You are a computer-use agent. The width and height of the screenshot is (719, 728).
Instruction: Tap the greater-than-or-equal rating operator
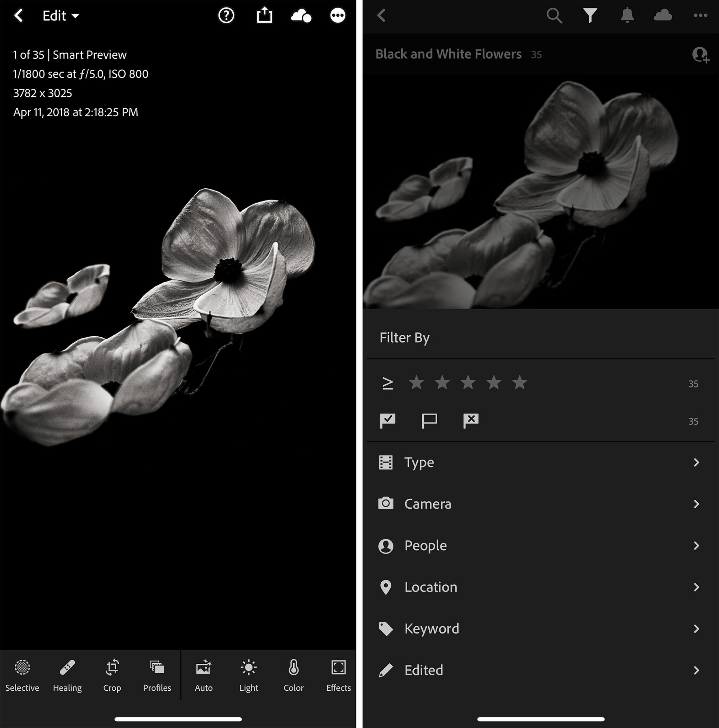(x=387, y=384)
